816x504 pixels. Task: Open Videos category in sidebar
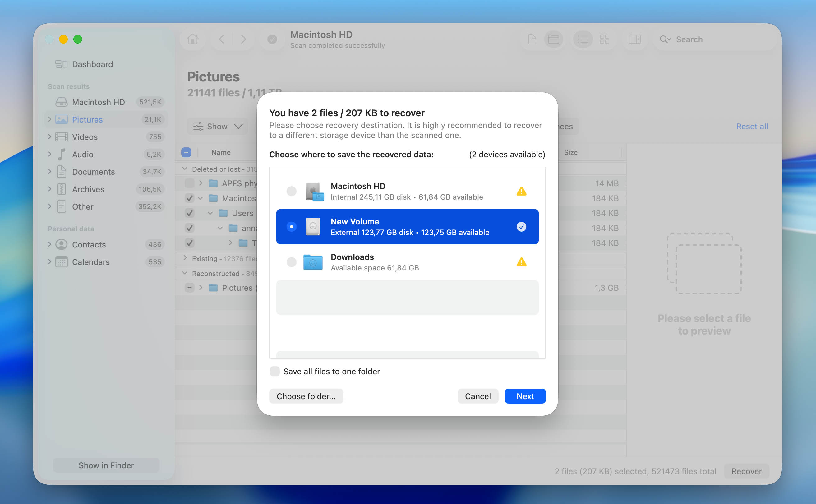pyautogui.click(x=106, y=137)
